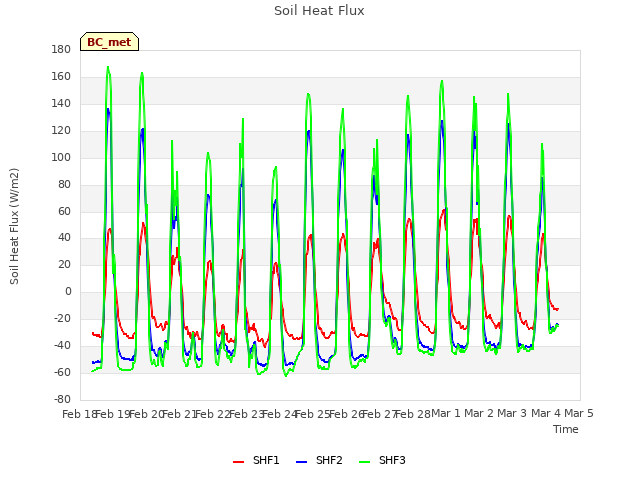Click the Feb 22 x-axis label

point(213,414)
